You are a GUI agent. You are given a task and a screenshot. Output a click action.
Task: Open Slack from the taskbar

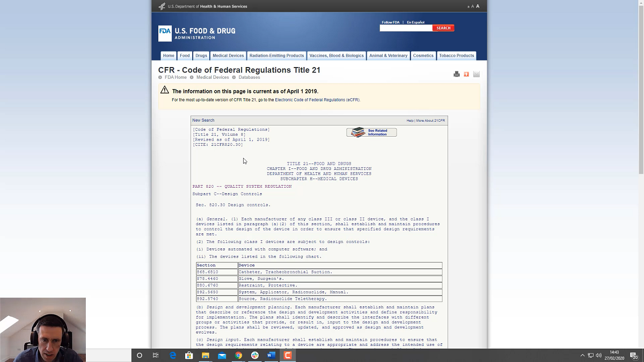pyautogui.click(x=254, y=355)
